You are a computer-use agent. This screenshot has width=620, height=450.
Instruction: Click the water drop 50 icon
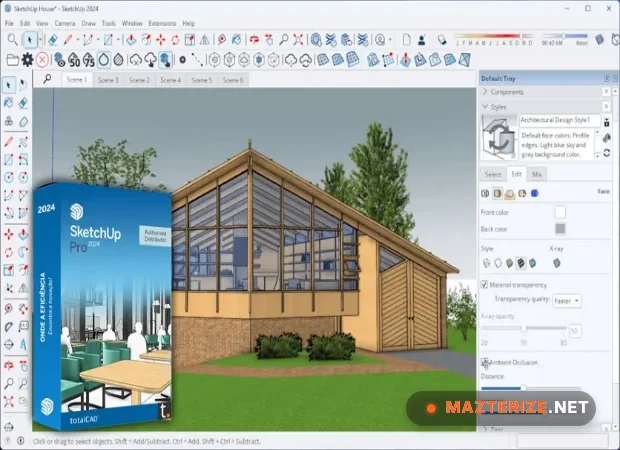74,60
